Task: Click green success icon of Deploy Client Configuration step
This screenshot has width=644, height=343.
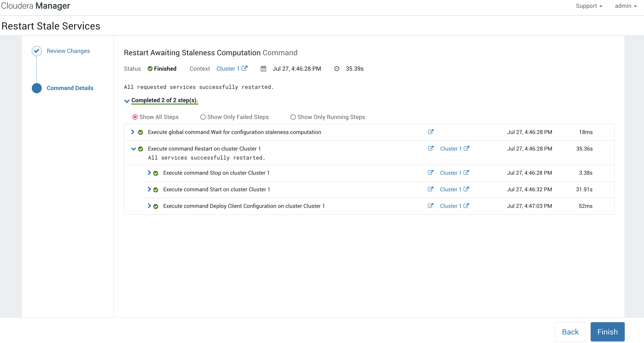Action: (156, 206)
